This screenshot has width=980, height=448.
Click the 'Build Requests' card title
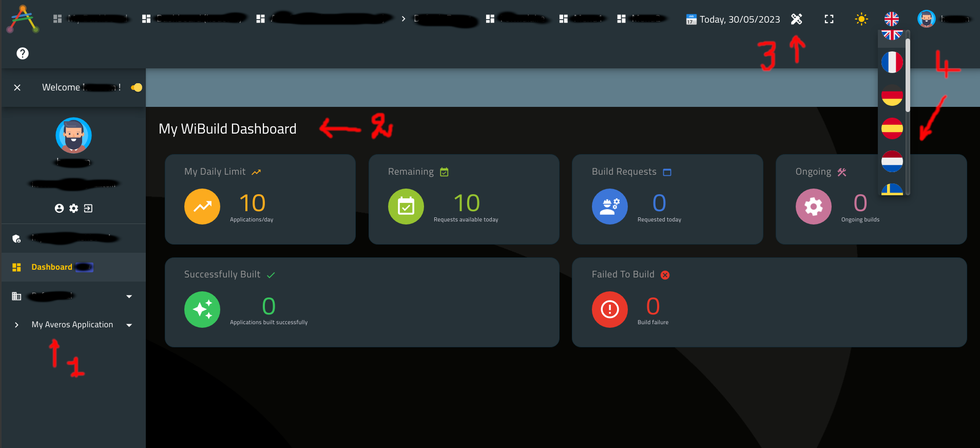point(624,172)
